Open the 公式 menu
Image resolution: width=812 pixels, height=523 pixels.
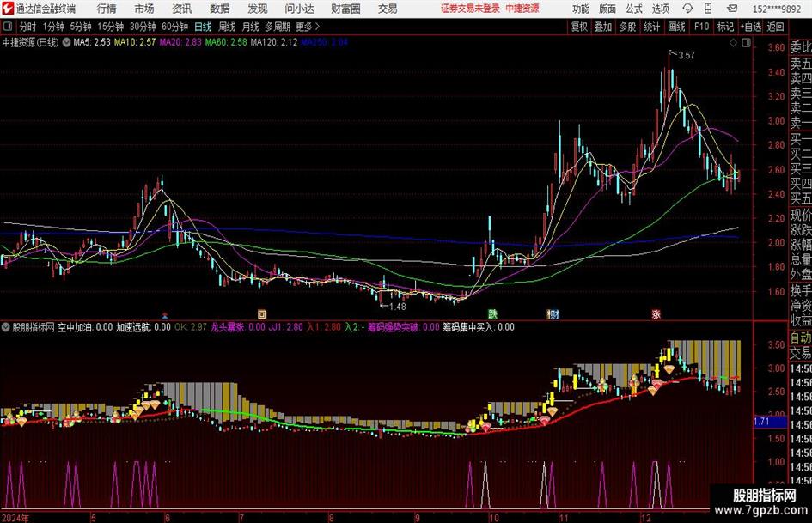point(634,9)
